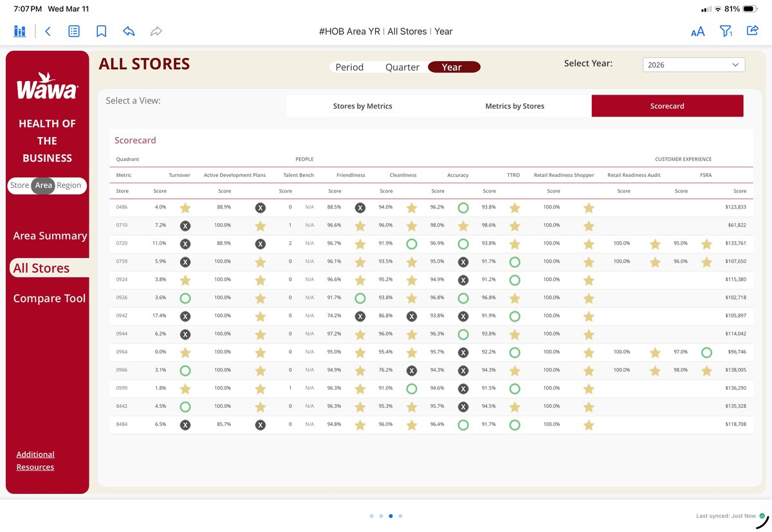Switch to Stores by Metrics tab
772x532 pixels.
coord(362,106)
